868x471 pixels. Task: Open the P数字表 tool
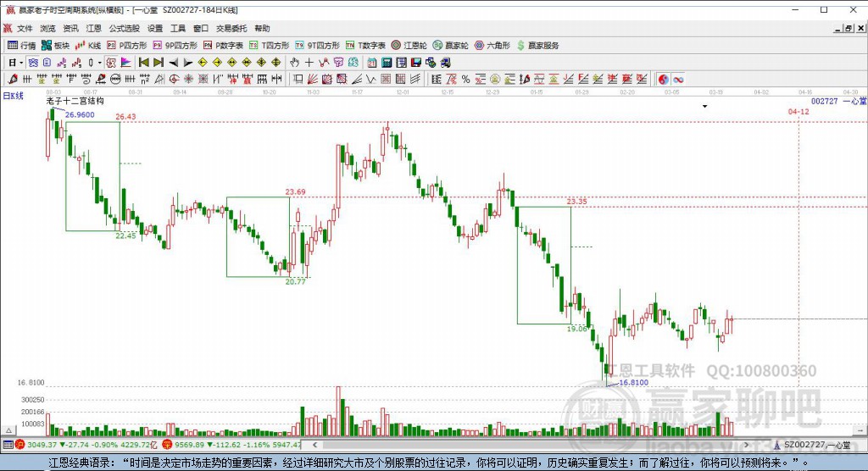click(x=223, y=46)
